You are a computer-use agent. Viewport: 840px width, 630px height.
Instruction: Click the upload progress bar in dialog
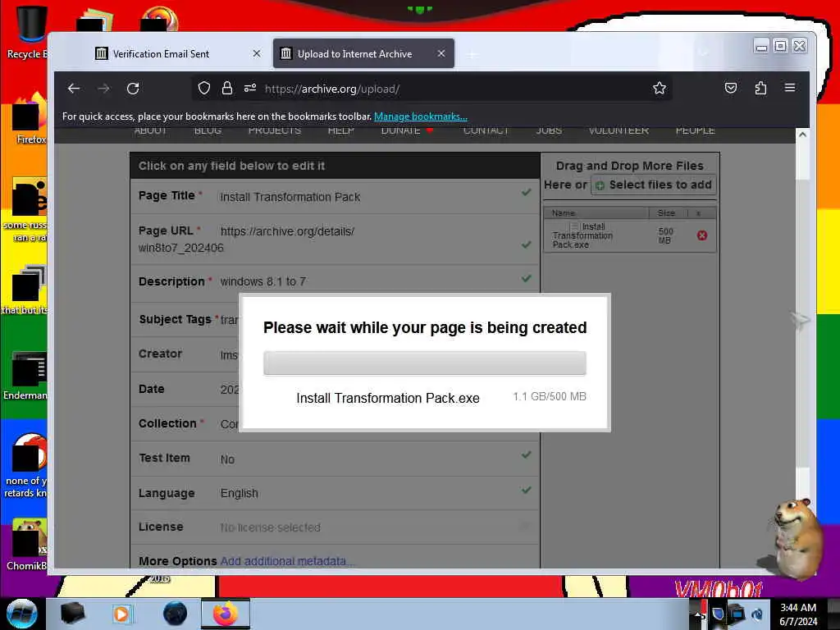pyautogui.click(x=425, y=363)
